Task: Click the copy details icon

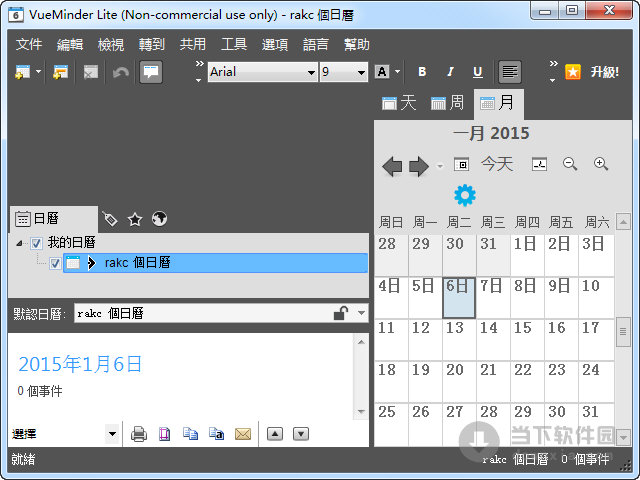Action: click(x=190, y=433)
